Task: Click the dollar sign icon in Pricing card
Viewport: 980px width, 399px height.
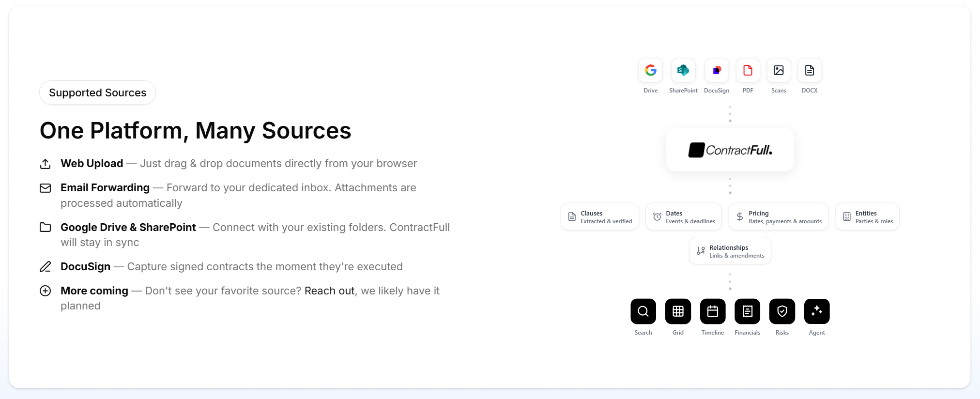Action: 740,217
